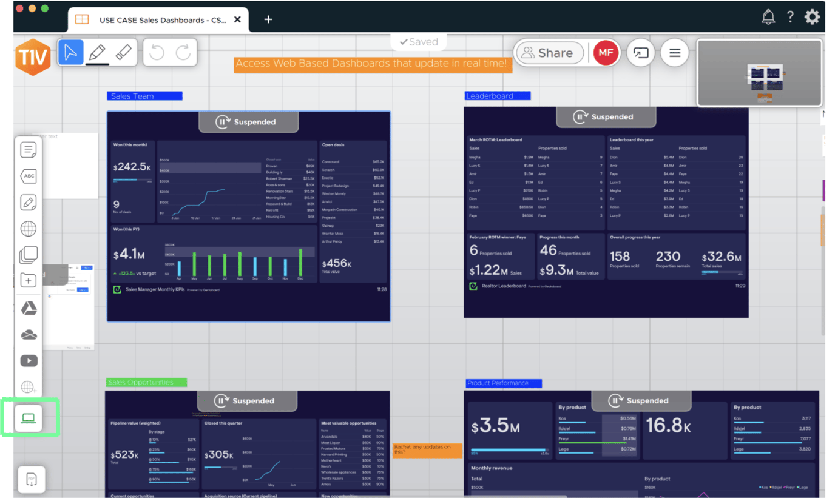Click the redo arrow
This screenshot has height=504, width=835.
coord(183,53)
